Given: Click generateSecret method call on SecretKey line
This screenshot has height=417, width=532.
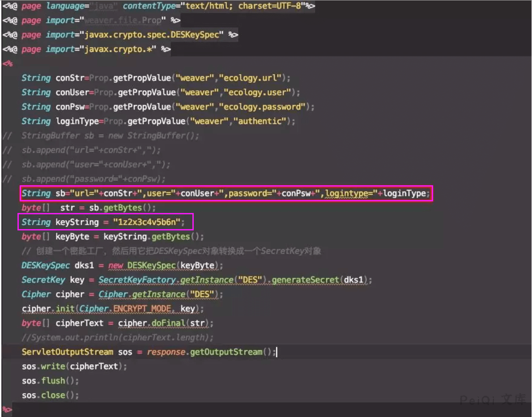Looking at the screenshot, I should pos(306,280).
